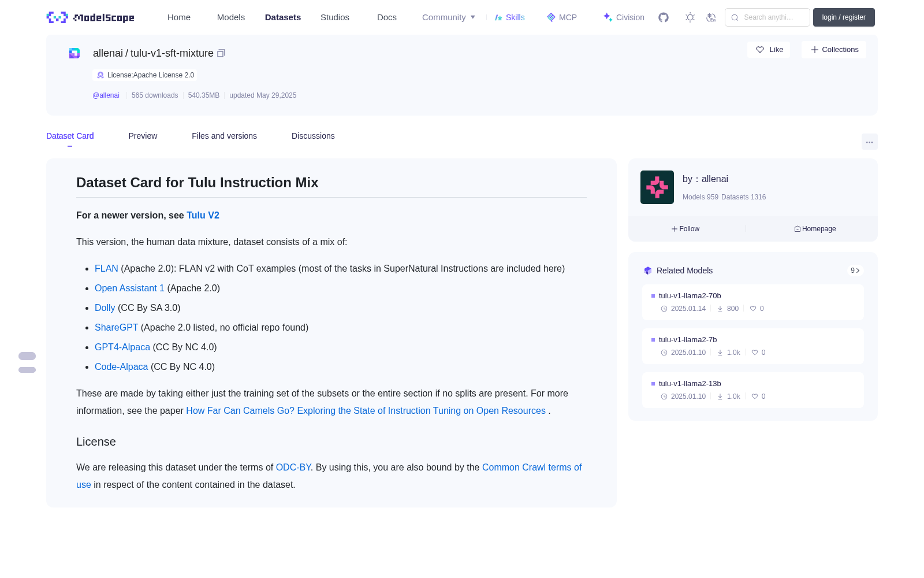Open Datasets in the top navigation
The image size is (924, 578).
[283, 17]
